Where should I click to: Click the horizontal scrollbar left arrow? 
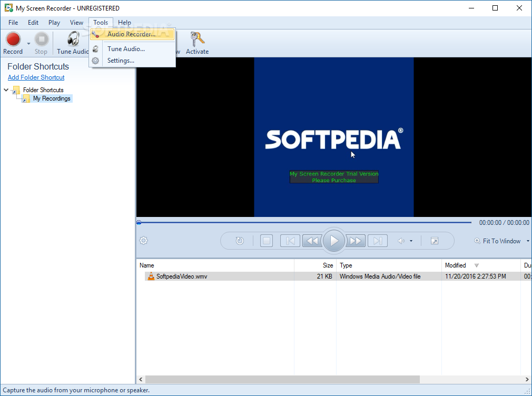pyautogui.click(x=141, y=379)
